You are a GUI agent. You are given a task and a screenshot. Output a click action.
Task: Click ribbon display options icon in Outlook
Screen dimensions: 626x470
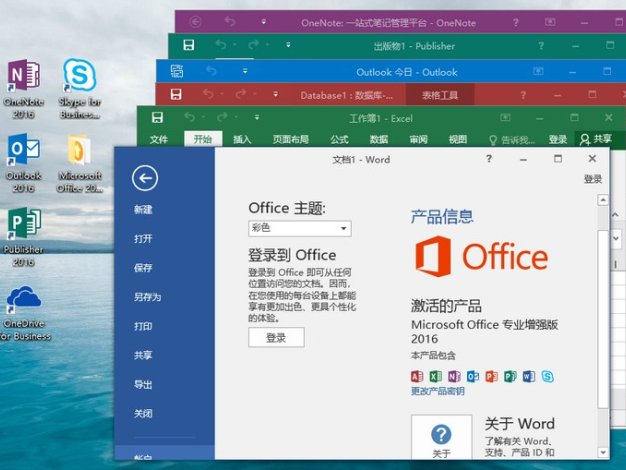(x=538, y=71)
